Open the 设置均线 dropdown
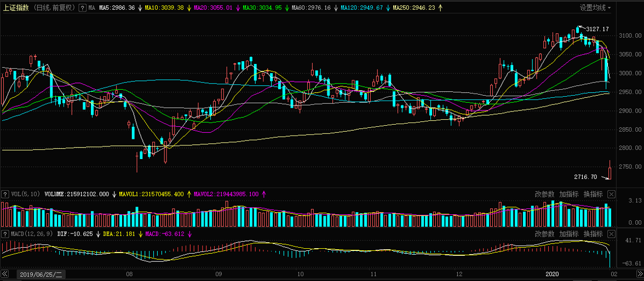The height and width of the screenshot is (281, 644). click(595, 8)
